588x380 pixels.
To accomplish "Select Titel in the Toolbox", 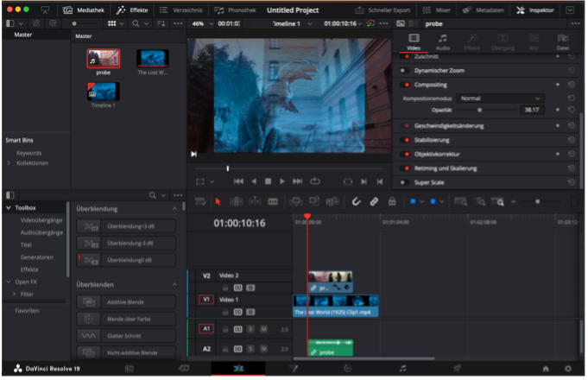I will (26, 245).
